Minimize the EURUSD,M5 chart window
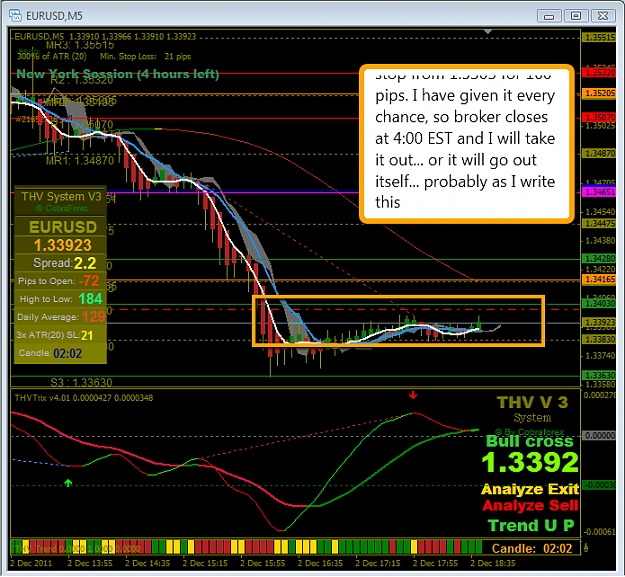The image size is (625, 577). (549, 16)
